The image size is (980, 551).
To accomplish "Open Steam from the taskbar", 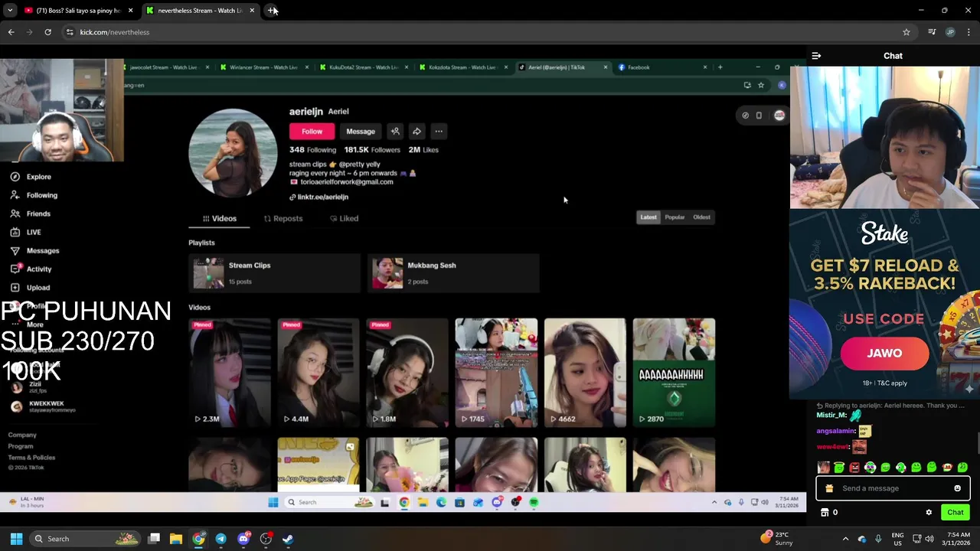I will coord(288,539).
